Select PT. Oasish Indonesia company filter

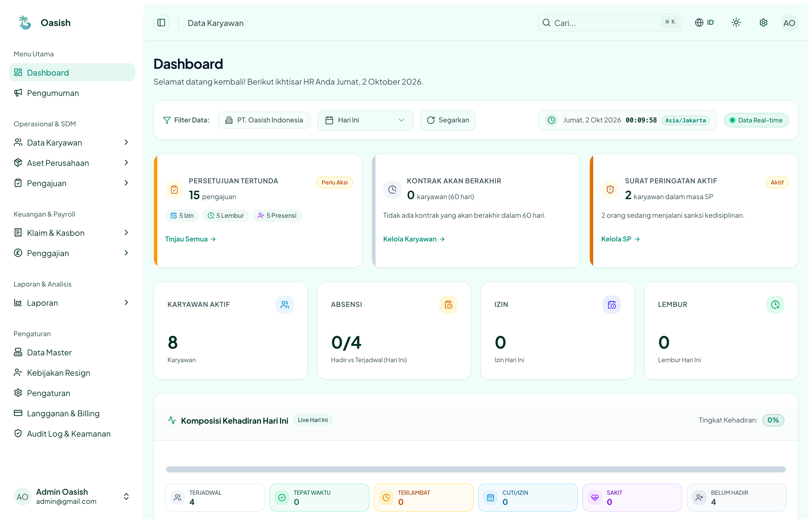(264, 120)
